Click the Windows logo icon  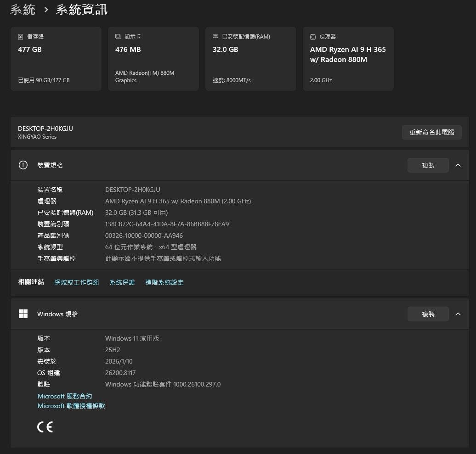23,314
